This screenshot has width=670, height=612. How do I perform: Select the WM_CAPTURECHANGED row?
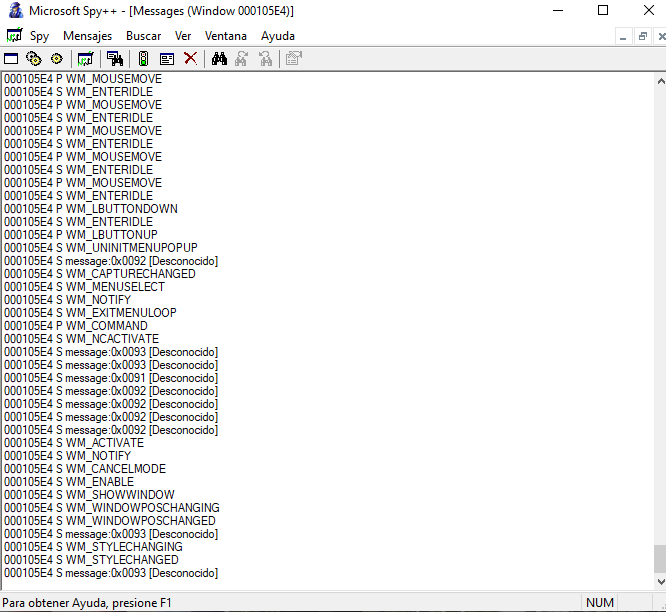pos(100,274)
